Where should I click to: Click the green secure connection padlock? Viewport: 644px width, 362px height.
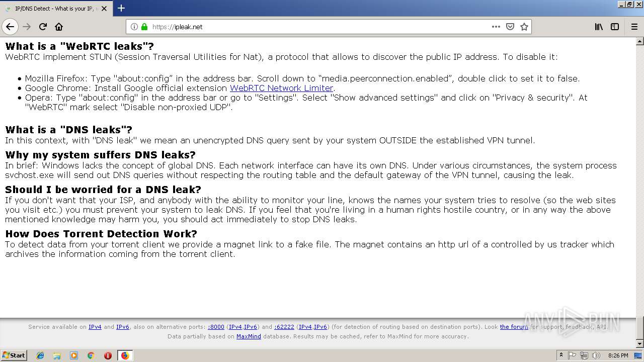(x=144, y=27)
